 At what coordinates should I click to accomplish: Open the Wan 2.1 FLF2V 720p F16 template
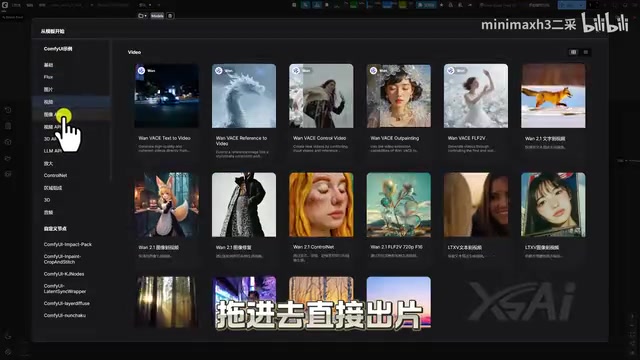point(398,204)
